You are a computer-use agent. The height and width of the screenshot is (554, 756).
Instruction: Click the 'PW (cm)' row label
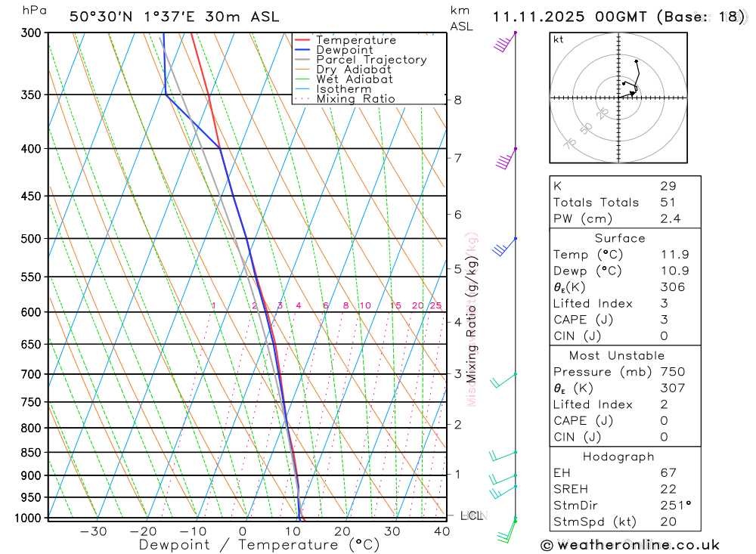[x=582, y=219]
